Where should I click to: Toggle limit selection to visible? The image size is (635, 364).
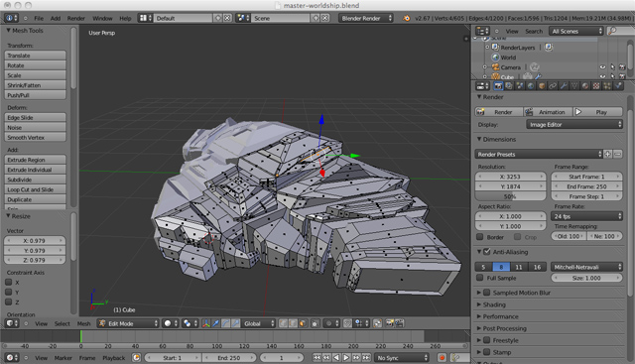[315, 323]
